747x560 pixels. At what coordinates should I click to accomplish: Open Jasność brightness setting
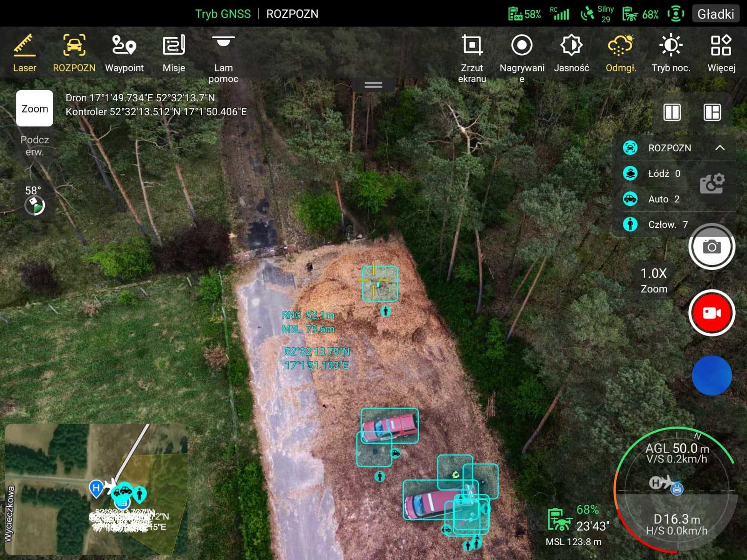[571, 53]
